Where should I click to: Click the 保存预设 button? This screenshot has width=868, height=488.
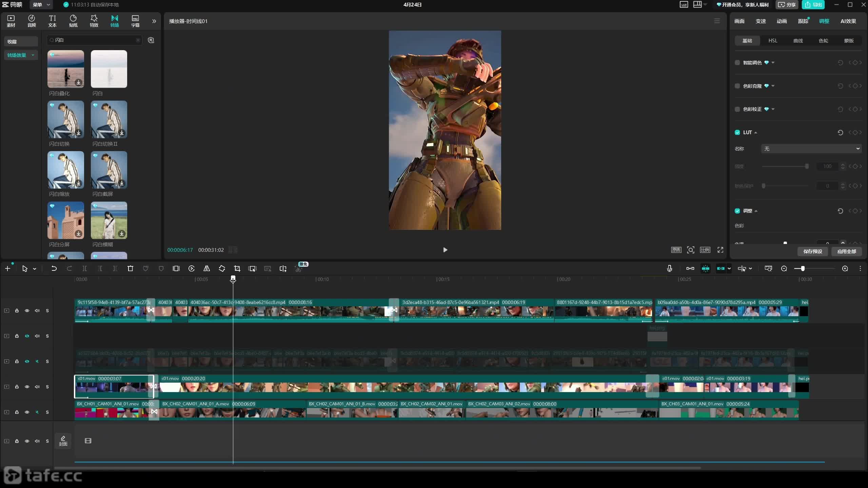coord(813,251)
